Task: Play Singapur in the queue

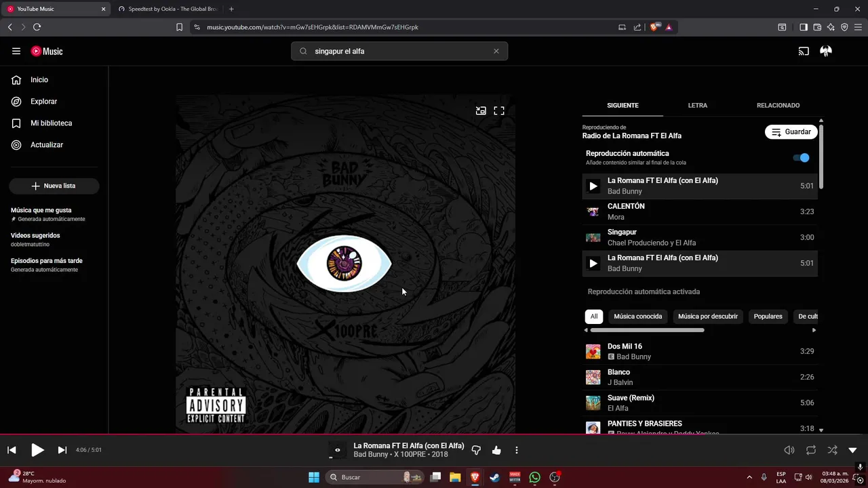Action: (700, 237)
